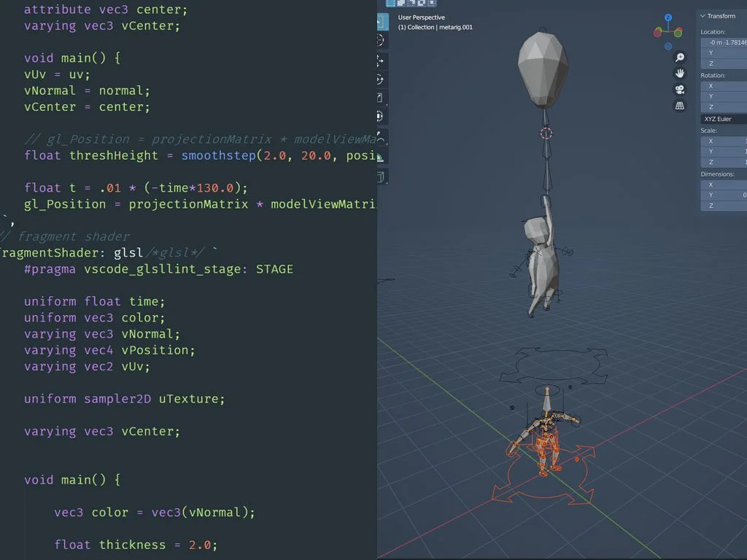Click the 'Scale:' label

(708, 131)
